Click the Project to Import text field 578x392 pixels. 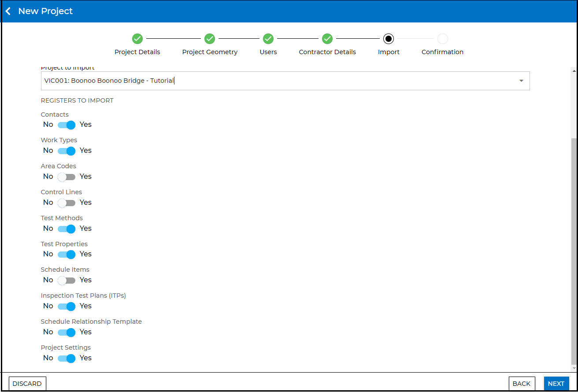278,81
